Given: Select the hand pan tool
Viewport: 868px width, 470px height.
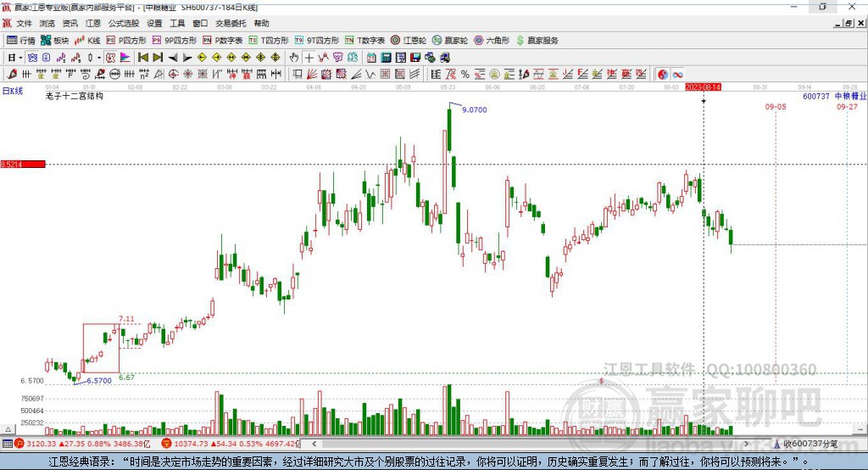Looking at the screenshot, I should pos(294,58).
